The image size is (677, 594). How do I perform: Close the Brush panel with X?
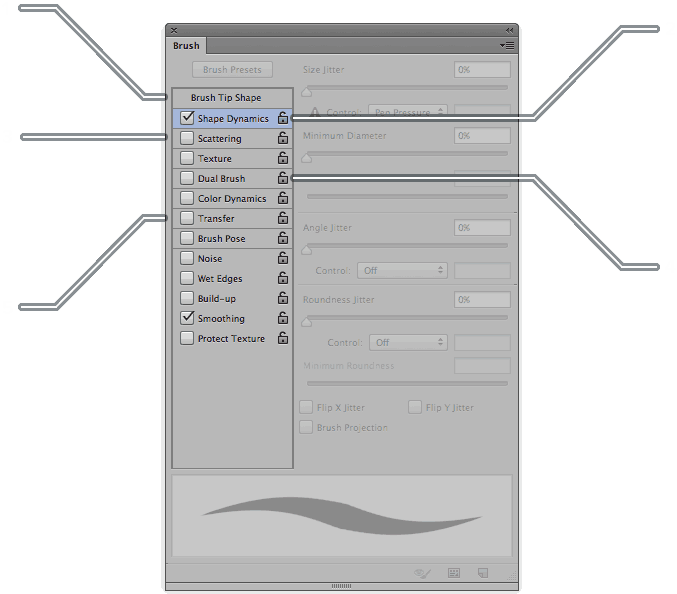point(174,30)
